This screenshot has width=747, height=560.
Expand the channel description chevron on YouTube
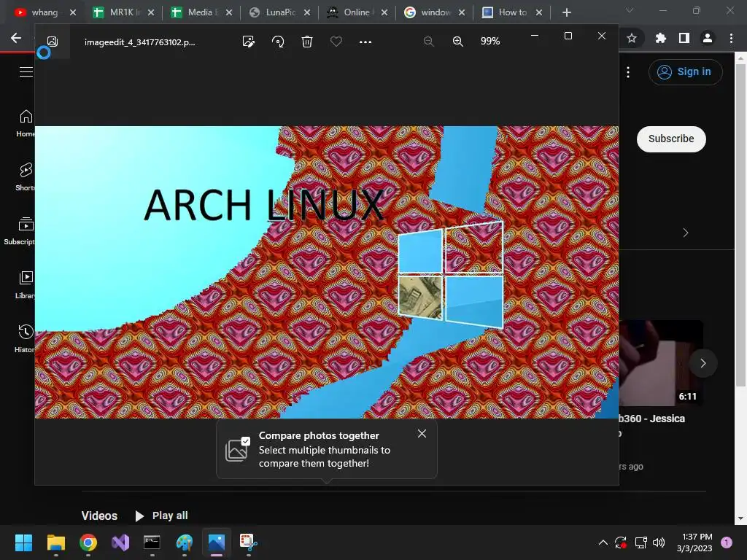(x=686, y=233)
